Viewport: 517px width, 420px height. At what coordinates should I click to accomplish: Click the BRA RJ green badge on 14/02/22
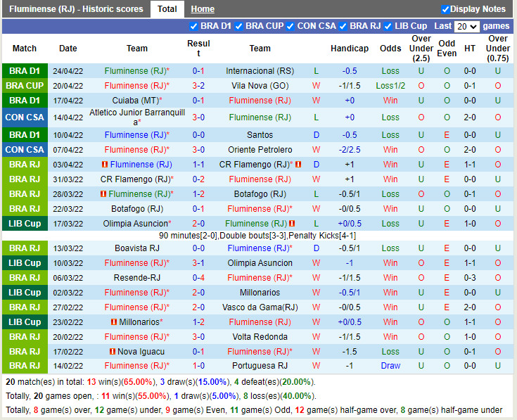tap(25, 366)
